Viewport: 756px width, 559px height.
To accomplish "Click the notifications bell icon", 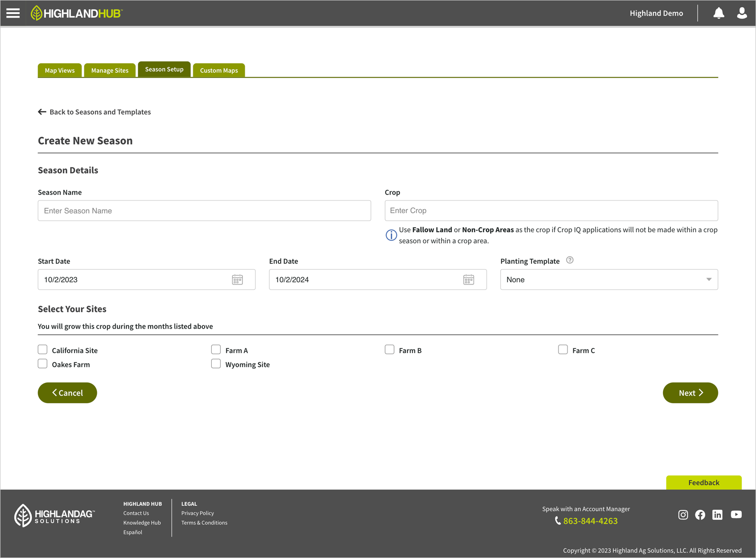I will [718, 13].
